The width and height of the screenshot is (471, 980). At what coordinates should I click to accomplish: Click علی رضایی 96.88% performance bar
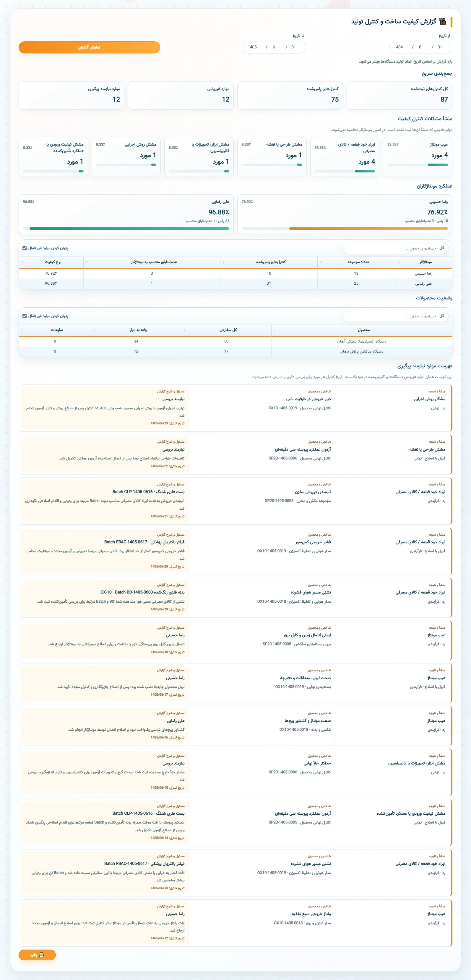(126, 229)
